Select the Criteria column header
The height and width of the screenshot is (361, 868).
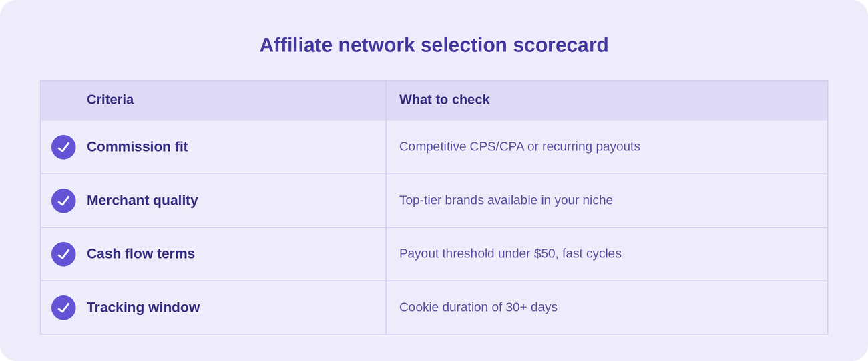click(x=110, y=100)
